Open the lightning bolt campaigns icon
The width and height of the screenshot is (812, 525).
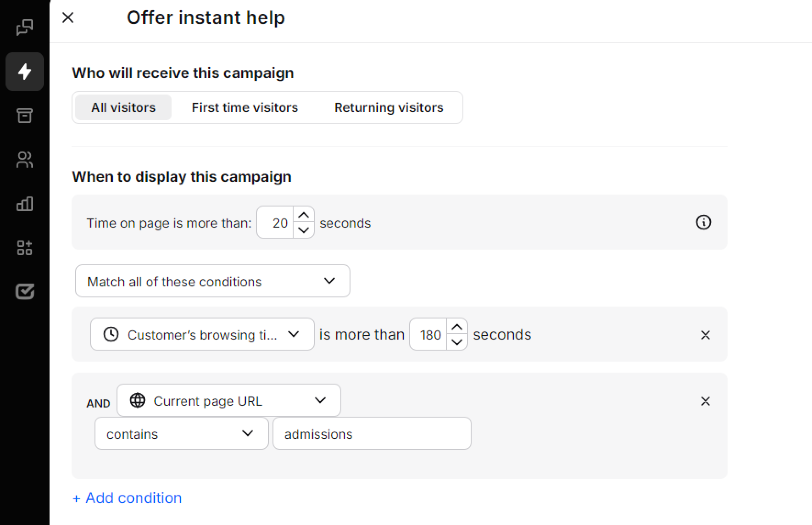pos(25,72)
